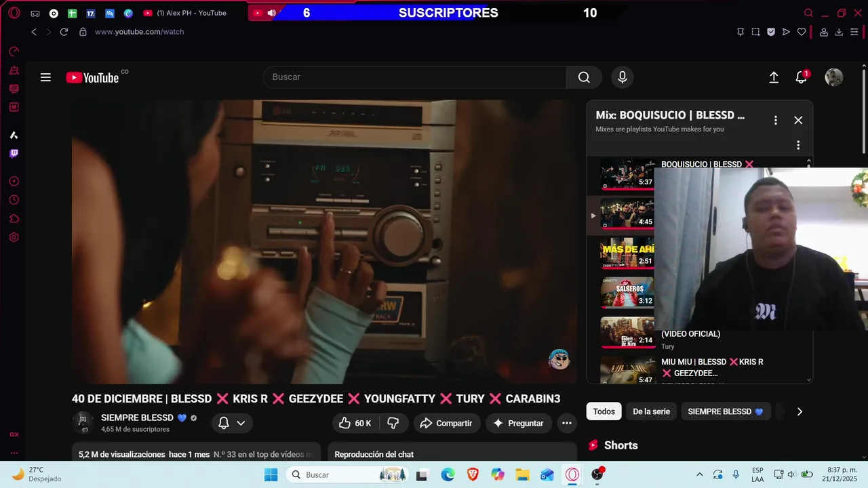Screen dimensions: 868x488
Task: Switch to the green pinned tab
Action: [x=72, y=13]
